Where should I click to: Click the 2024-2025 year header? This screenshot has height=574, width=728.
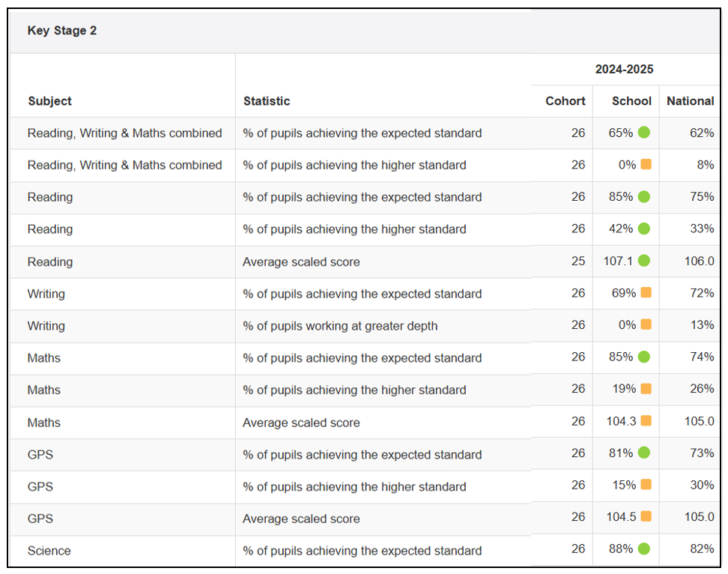click(624, 70)
